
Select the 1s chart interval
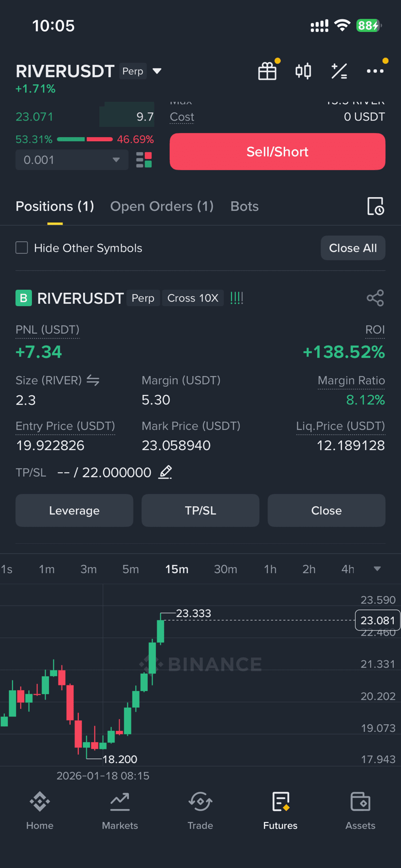[x=7, y=569]
